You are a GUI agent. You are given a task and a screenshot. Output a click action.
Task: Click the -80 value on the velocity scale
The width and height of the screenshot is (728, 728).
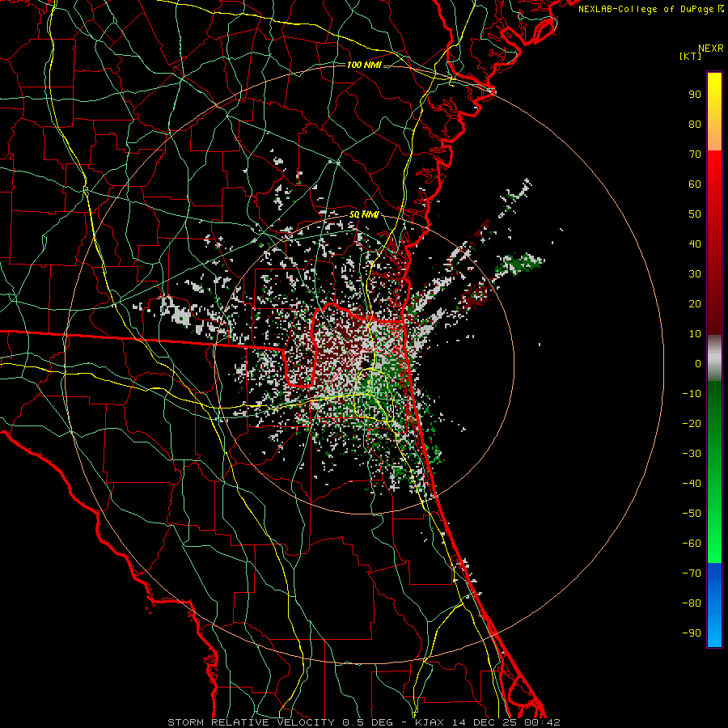coord(692,603)
